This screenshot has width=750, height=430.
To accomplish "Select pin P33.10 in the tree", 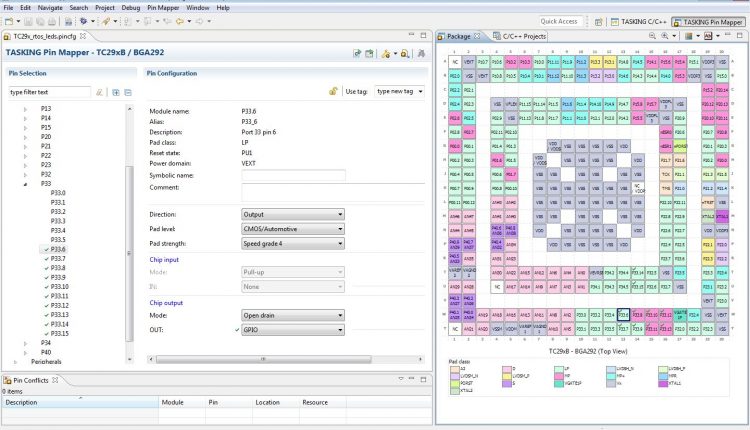I will 59,287.
